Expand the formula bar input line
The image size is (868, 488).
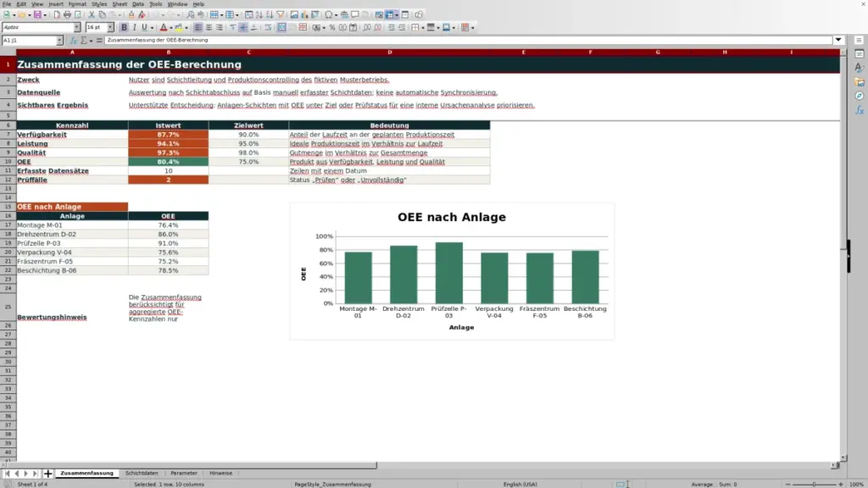838,41
